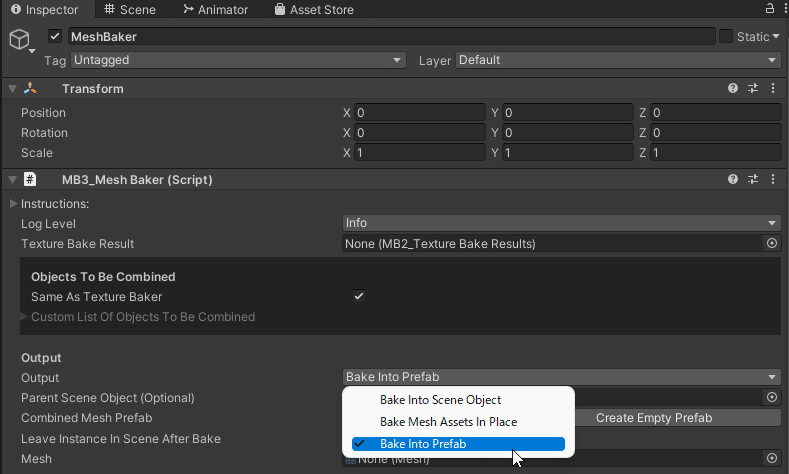Open the Static flags dropdown arrow
The height and width of the screenshot is (474, 789).
point(775,36)
